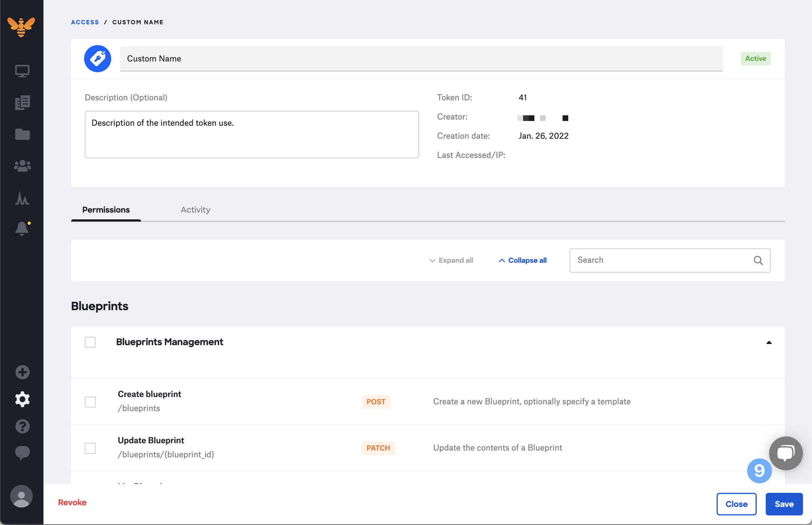Screen dimensions: 812x525
Task: Click the Kandji bee logo
Action: tap(21, 27)
